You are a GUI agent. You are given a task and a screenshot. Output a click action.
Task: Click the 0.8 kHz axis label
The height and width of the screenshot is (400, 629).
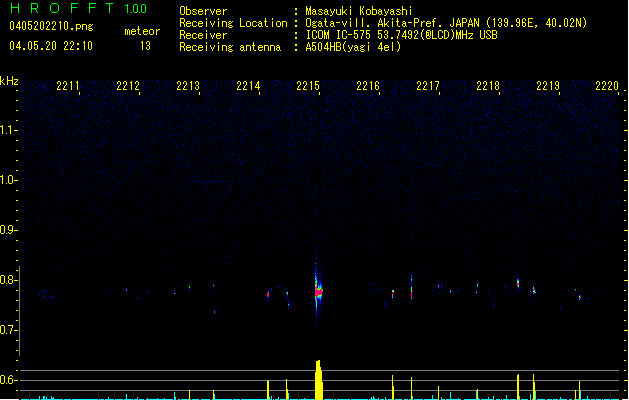[10, 280]
